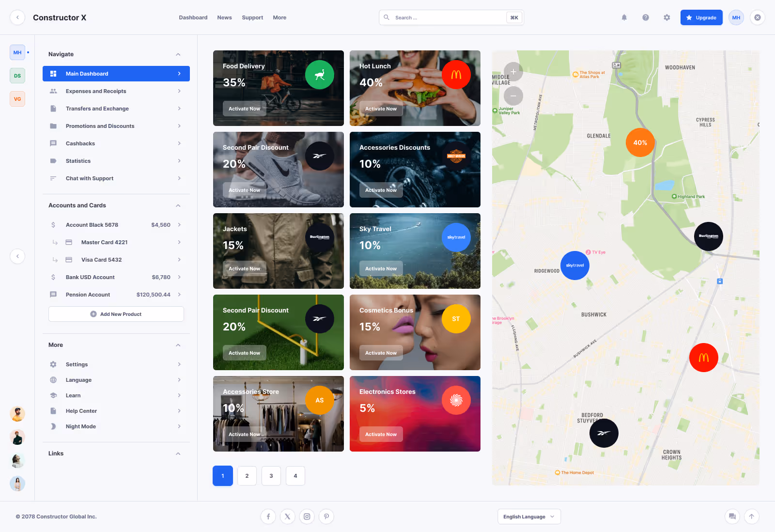This screenshot has height=532, width=775.
Task: Open Dashboard in top navigation
Action: (193, 17)
